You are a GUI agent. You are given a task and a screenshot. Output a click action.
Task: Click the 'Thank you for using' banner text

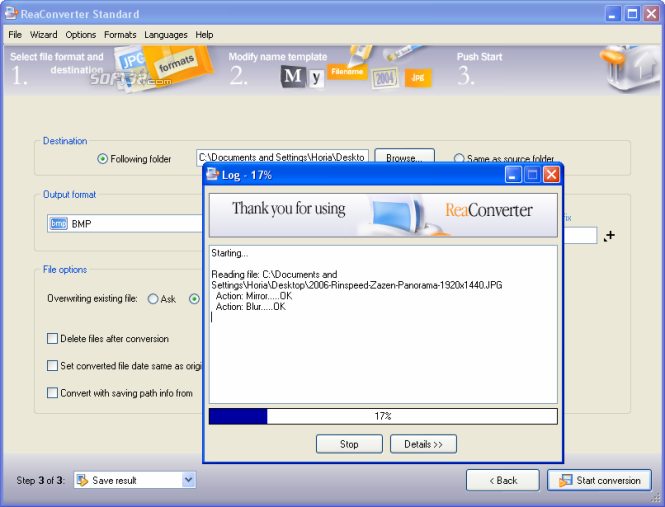[x=288, y=209]
